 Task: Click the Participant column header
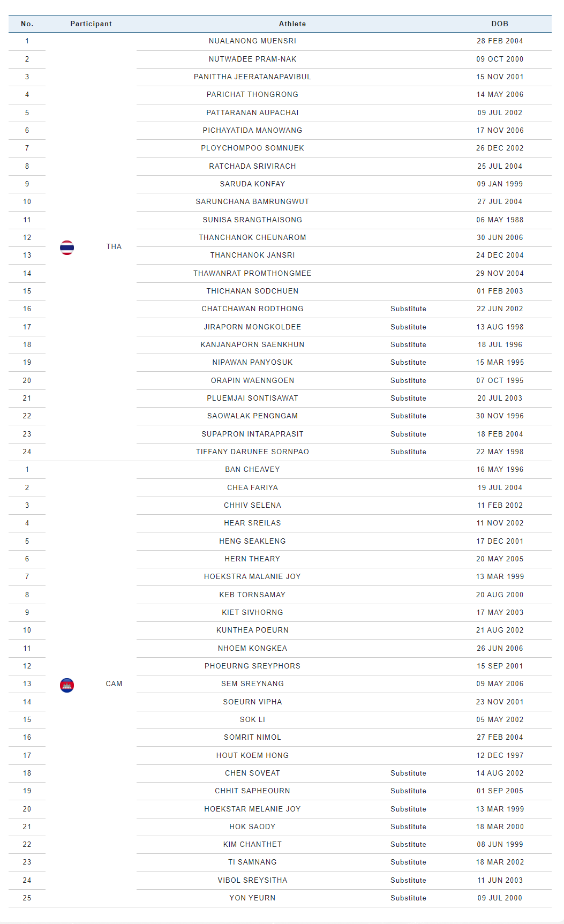[x=91, y=24]
